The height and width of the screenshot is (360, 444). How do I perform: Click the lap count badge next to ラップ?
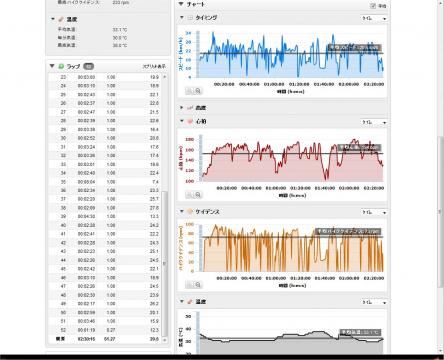pos(88,66)
